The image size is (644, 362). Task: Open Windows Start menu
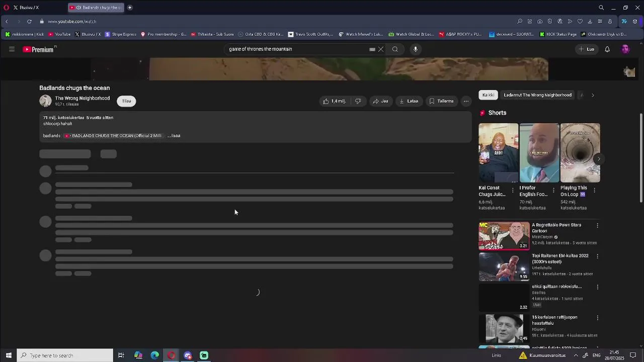9,355
